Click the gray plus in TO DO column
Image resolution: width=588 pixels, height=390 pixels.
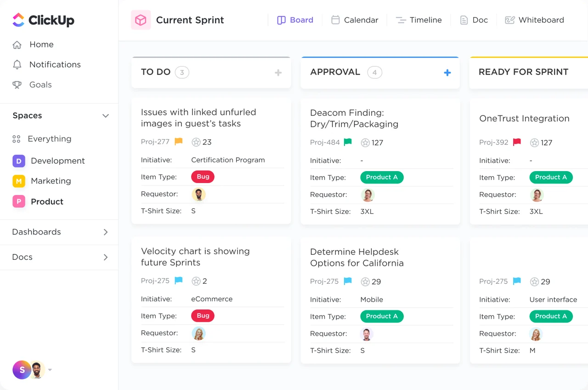tap(278, 73)
